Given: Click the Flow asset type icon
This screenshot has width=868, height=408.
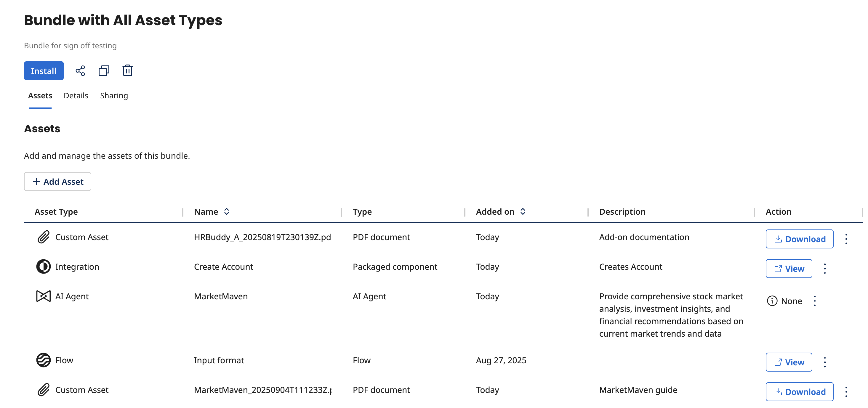Looking at the screenshot, I should (x=44, y=360).
